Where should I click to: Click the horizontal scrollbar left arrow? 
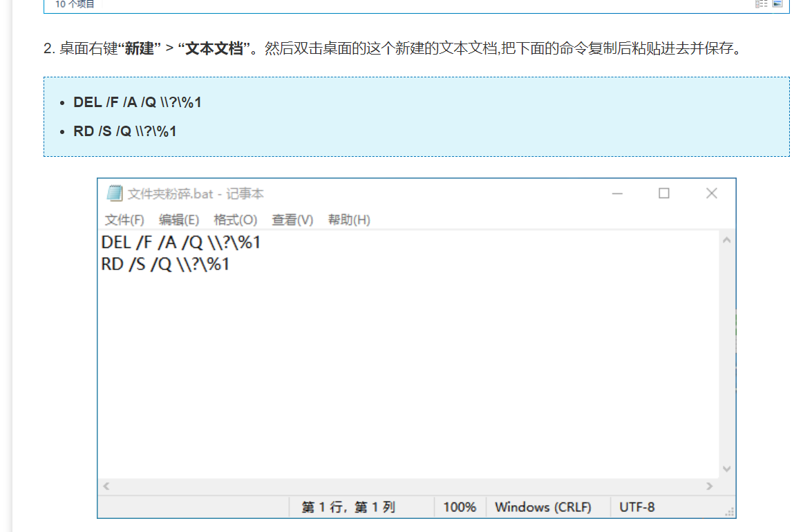[106, 486]
